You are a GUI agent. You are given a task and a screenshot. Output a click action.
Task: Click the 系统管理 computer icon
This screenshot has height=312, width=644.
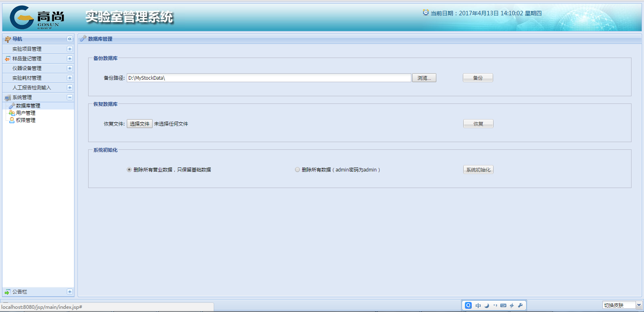pos(7,97)
